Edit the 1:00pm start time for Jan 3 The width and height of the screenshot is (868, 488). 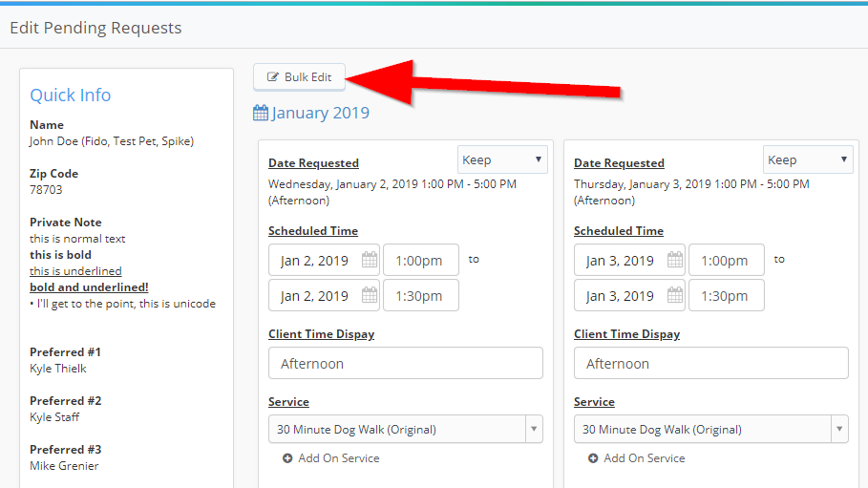(x=727, y=260)
